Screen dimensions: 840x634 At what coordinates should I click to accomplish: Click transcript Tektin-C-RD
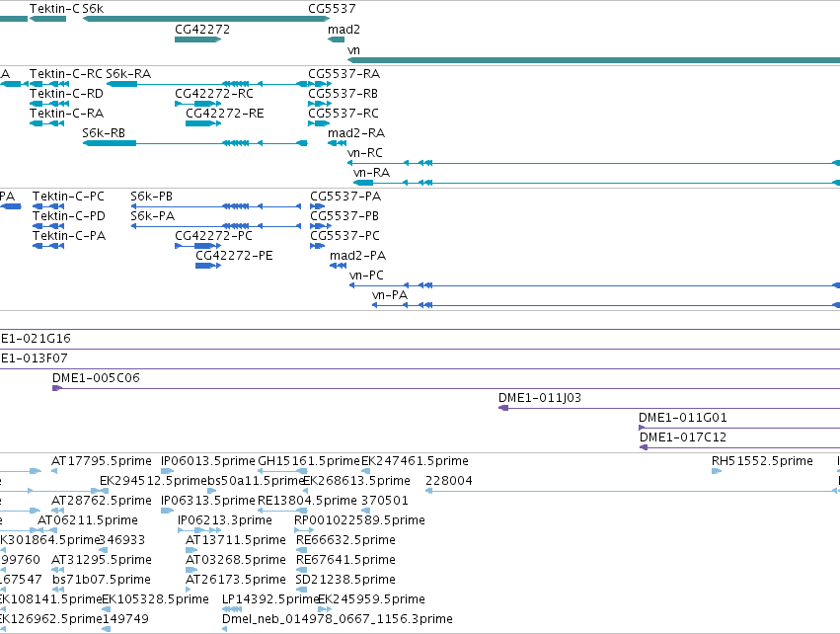[49, 104]
